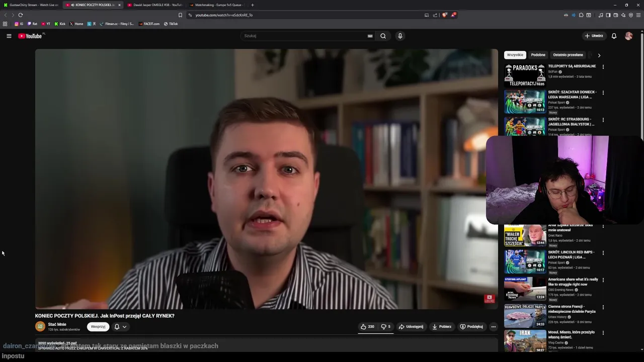Screen dimensions: 644x362
Task: Open YouTube notifications bell
Action: 614,36
